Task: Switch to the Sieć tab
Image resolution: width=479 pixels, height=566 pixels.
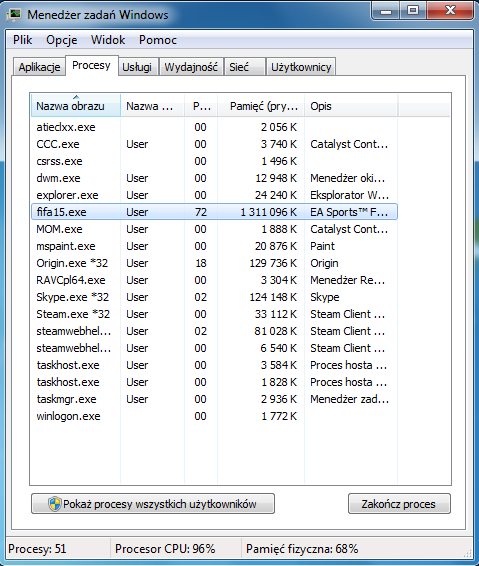Action: [x=244, y=67]
